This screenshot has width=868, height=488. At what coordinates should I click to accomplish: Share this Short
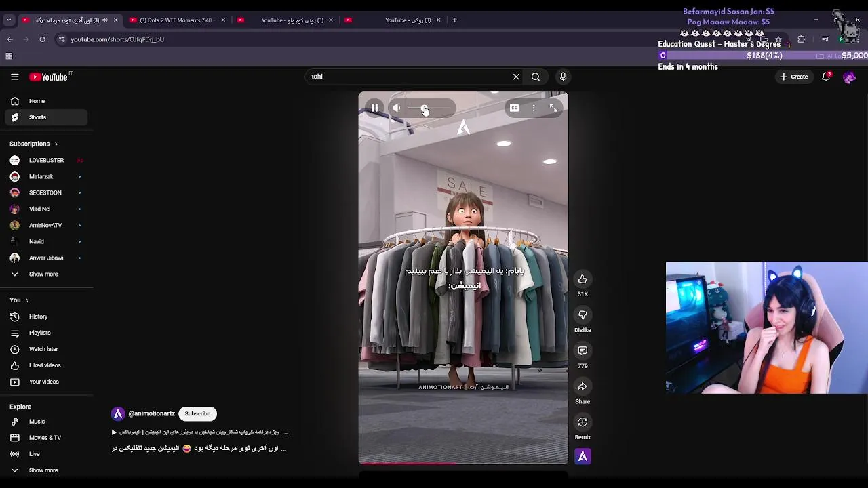583,386
